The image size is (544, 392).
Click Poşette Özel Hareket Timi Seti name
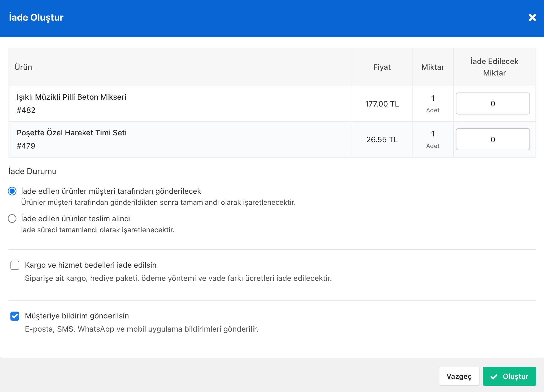(72, 133)
